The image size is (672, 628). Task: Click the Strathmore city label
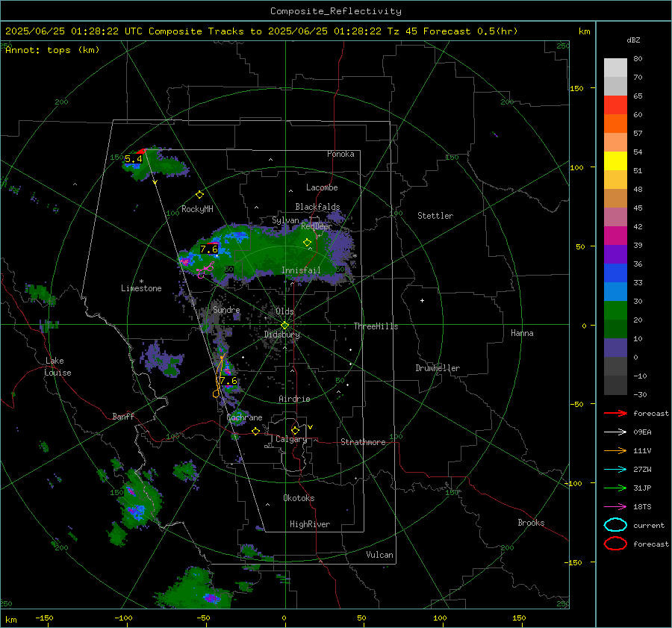(x=363, y=442)
